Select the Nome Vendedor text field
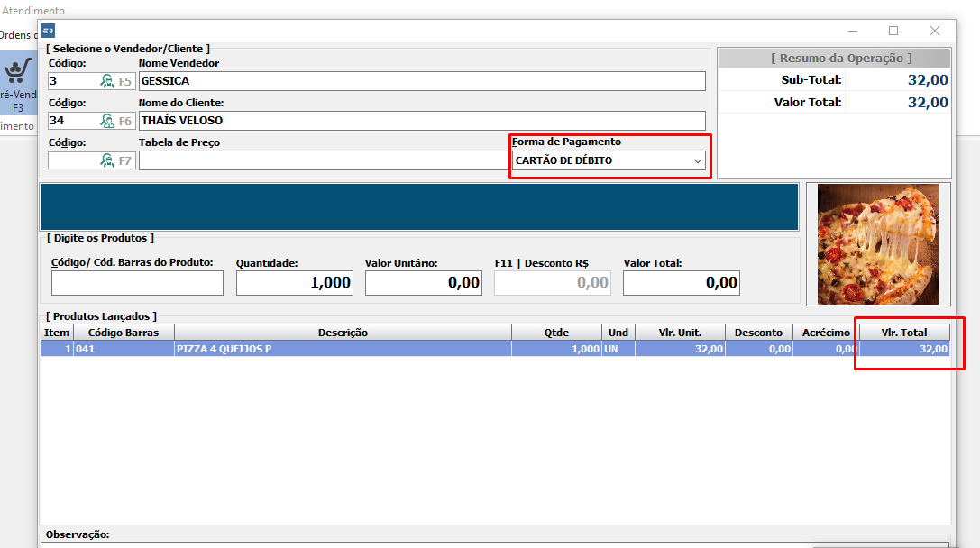 pyautogui.click(x=422, y=81)
